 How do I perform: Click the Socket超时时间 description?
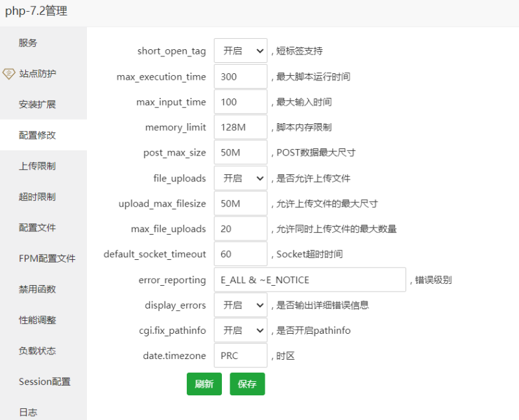[309, 254]
